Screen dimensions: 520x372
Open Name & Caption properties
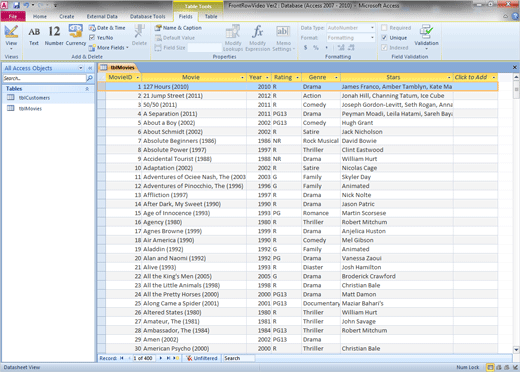click(178, 28)
